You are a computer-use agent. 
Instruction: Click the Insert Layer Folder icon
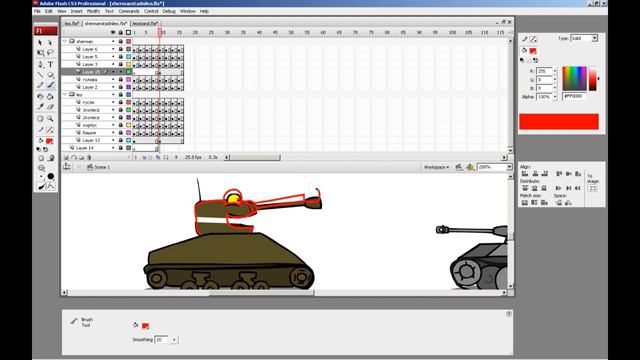click(x=81, y=157)
